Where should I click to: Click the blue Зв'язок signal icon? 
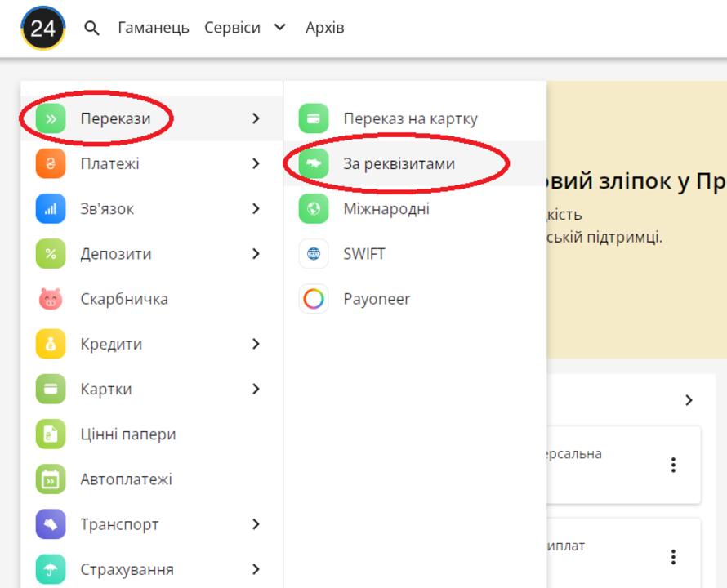(51, 209)
